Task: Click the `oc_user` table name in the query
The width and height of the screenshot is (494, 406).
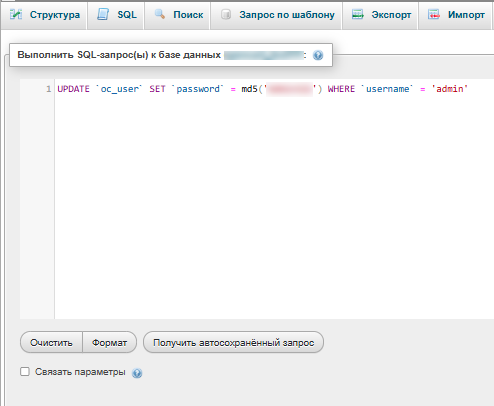Action: point(119,89)
